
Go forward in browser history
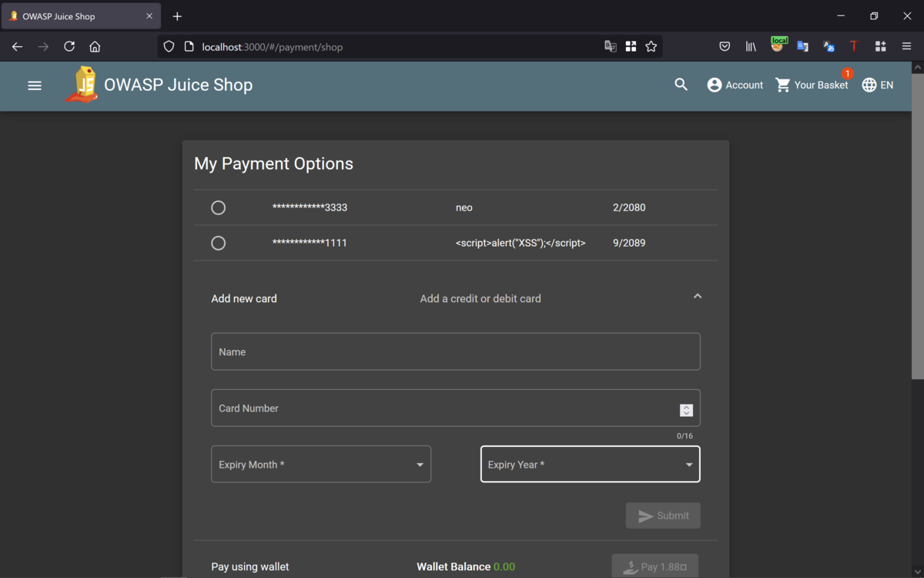click(43, 46)
